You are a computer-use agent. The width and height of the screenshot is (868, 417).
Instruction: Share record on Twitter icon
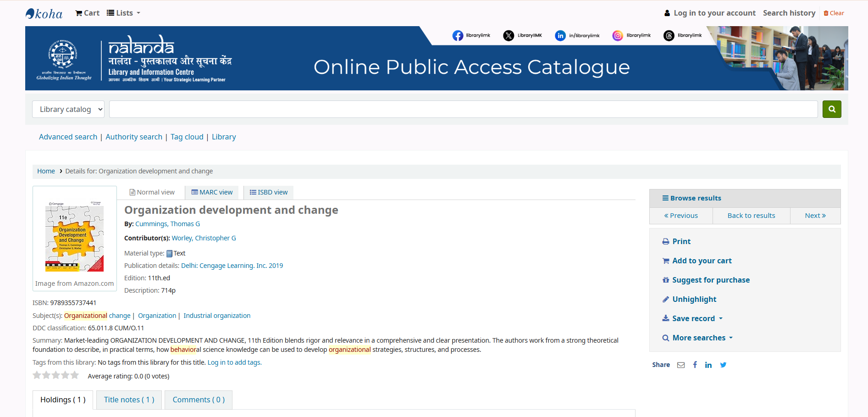pyautogui.click(x=723, y=365)
